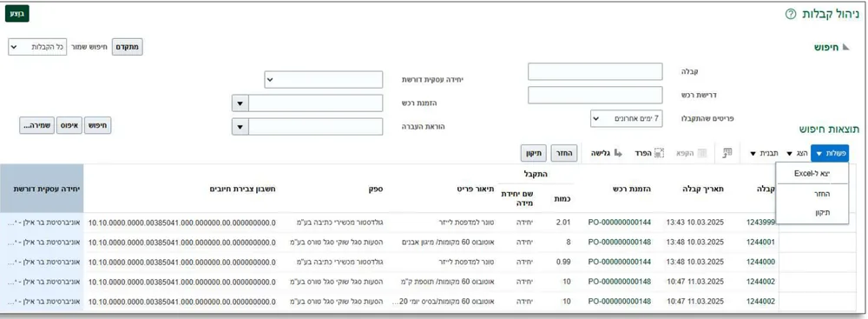Click the שמירה... (Save) button
The height and width of the screenshot is (319, 868).
coord(37,126)
